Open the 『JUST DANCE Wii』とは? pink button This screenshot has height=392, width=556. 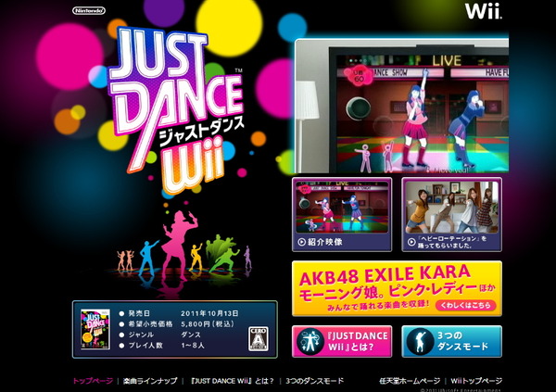(342, 341)
